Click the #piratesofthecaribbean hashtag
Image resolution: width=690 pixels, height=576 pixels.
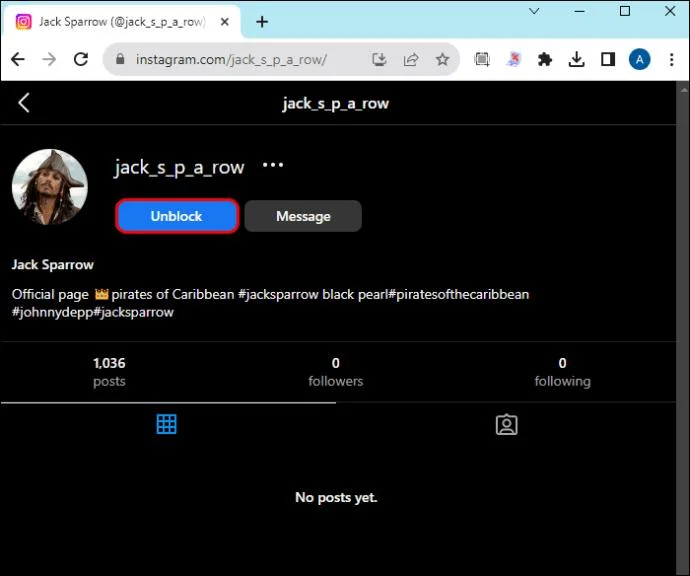point(459,294)
